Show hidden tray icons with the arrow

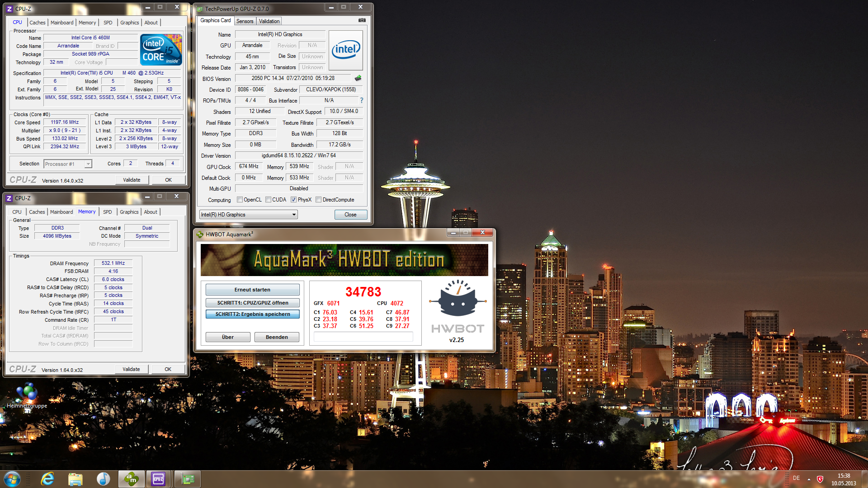(809, 479)
